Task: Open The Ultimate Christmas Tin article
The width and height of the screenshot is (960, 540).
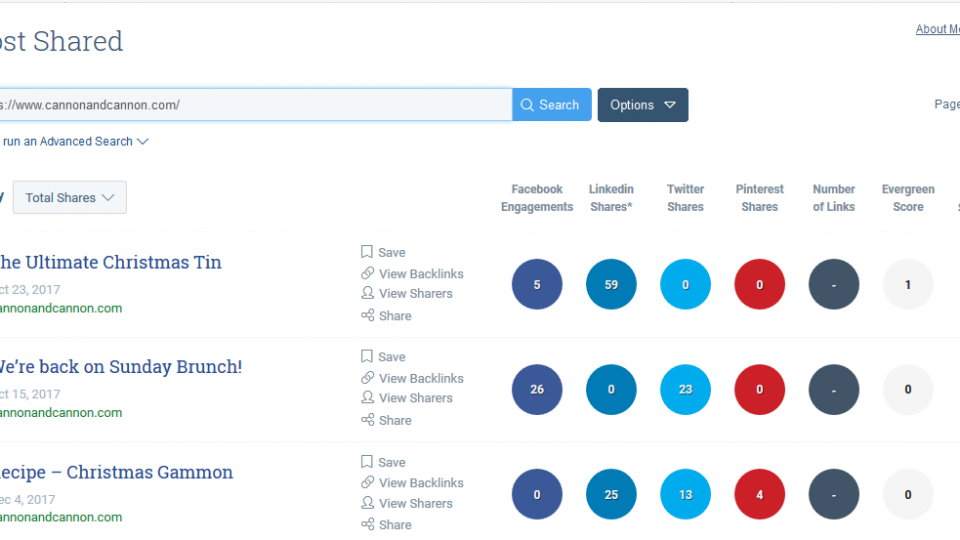Action: (x=110, y=262)
